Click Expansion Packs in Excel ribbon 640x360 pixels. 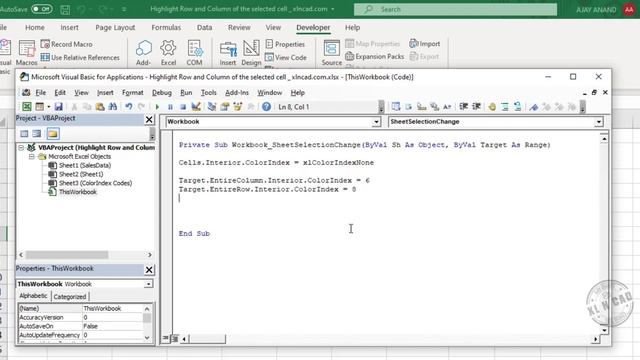(374, 57)
